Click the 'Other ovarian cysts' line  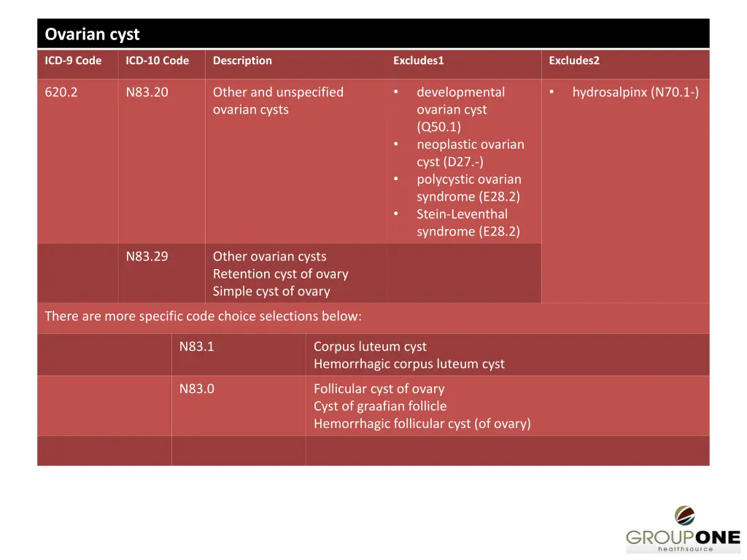[270, 256]
